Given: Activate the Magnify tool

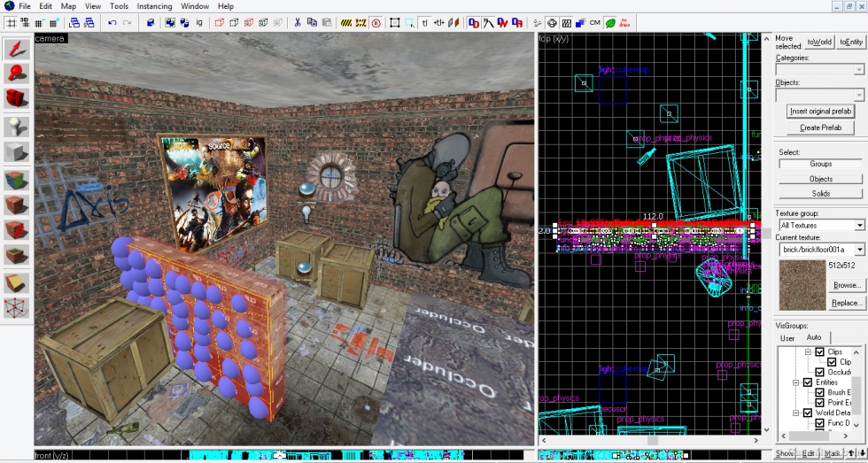Looking at the screenshot, I should point(17,73).
